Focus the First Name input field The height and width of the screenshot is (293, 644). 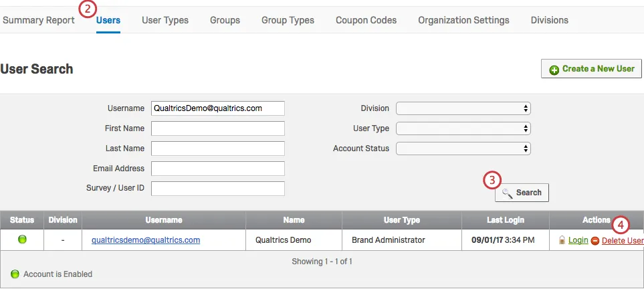218,128
